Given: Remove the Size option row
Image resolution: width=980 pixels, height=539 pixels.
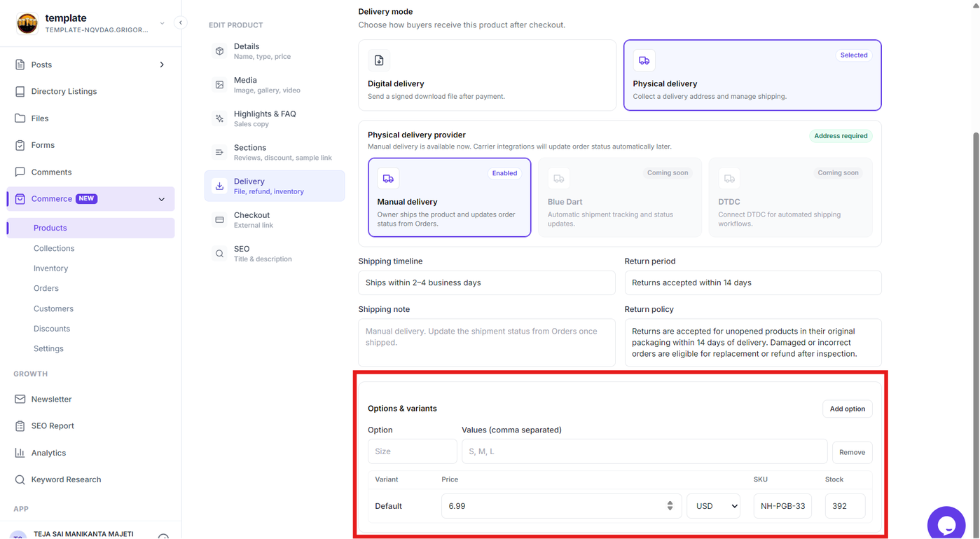Looking at the screenshot, I should (x=852, y=452).
